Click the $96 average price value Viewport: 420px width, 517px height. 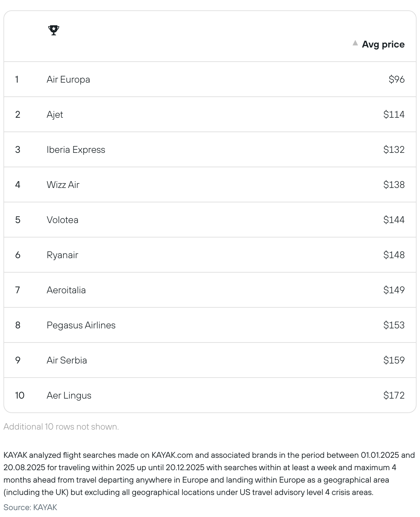pyautogui.click(x=397, y=80)
